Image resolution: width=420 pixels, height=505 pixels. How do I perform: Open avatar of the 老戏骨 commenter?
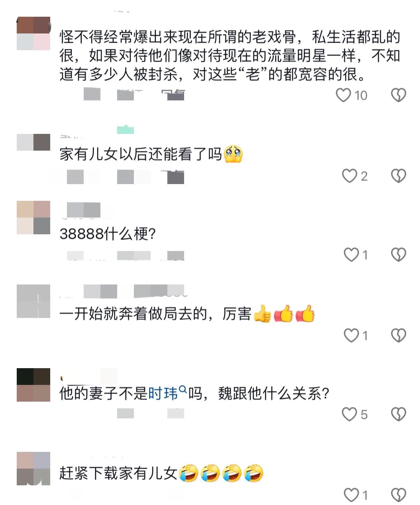[33, 33]
